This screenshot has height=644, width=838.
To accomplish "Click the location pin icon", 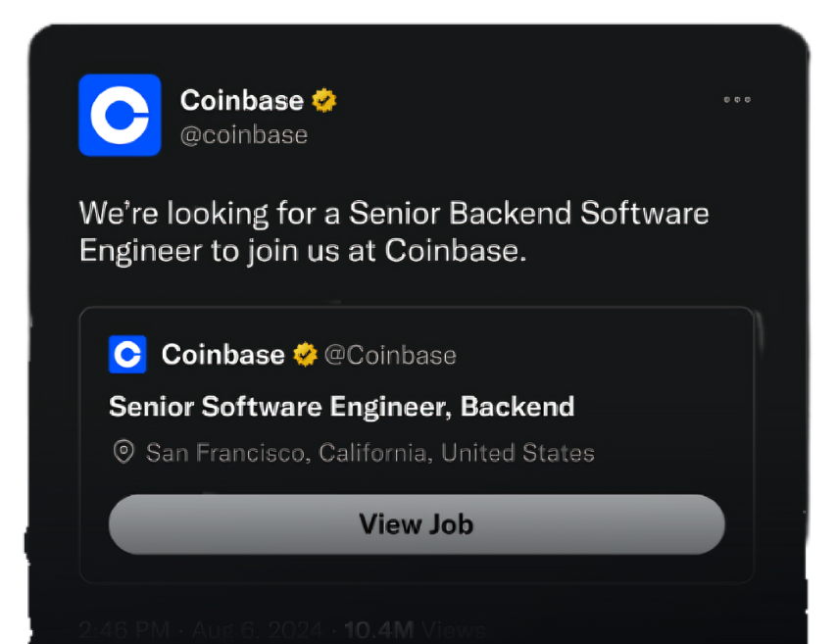I will click(x=123, y=452).
